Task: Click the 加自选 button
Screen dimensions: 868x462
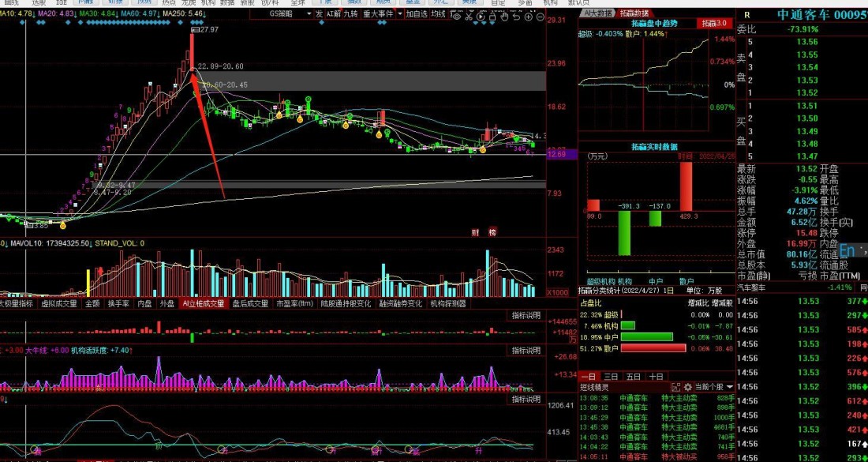Action: tap(417, 14)
